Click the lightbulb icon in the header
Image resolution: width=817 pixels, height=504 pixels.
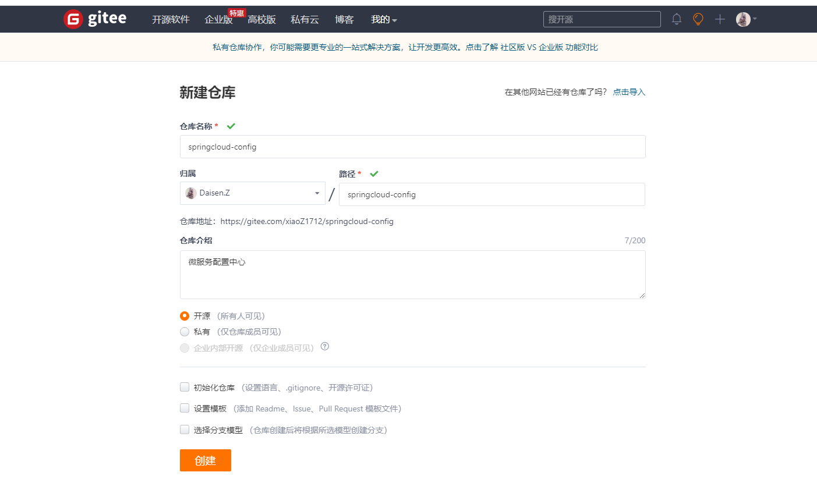pos(698,19)
